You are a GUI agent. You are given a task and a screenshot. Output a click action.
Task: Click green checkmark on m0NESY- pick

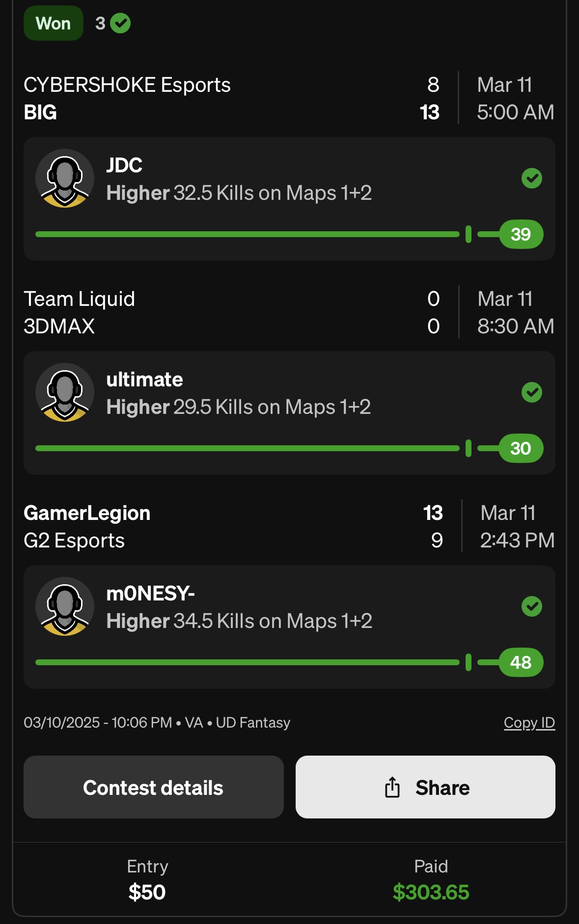(x=532, y=606)
